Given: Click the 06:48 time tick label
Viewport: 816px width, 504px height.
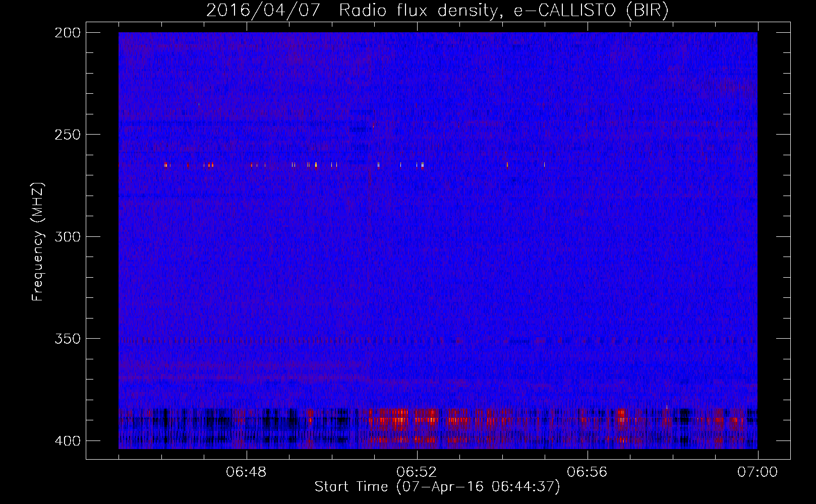Looking at the screenshot, I should [x=246, y=472].
